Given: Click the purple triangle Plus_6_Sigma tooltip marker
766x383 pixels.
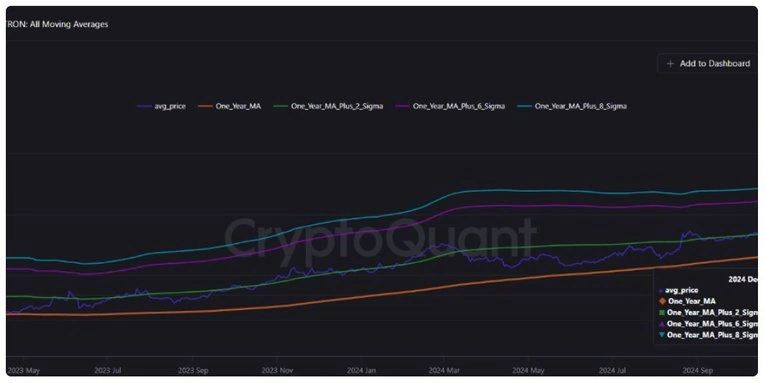Looking at the screenshot, I should [x=662, y=323].
